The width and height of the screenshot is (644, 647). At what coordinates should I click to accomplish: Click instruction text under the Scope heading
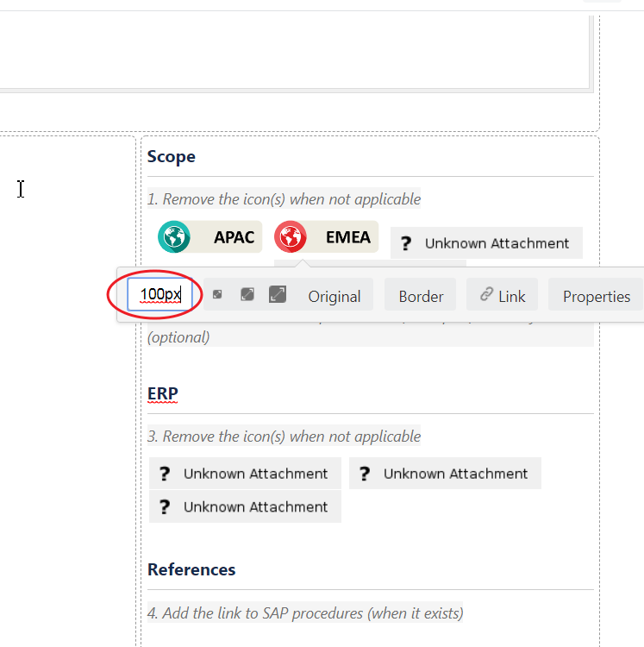click(x=284, y=199)
